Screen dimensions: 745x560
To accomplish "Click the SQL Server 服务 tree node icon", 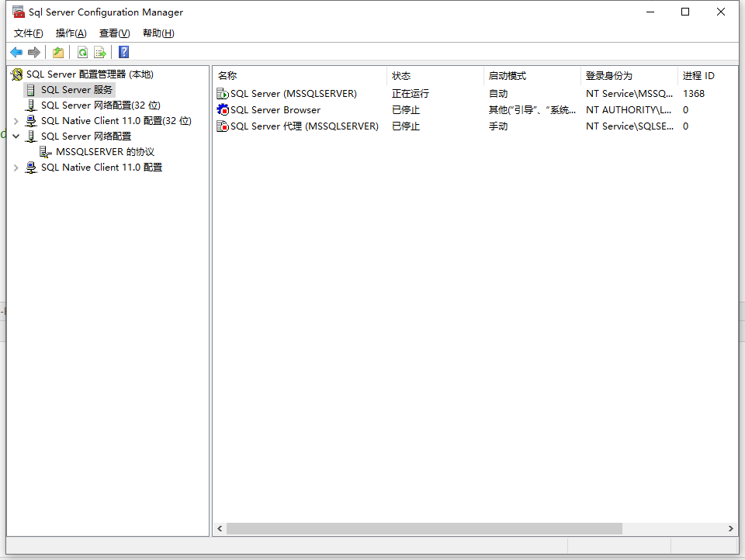I will 31,90.
